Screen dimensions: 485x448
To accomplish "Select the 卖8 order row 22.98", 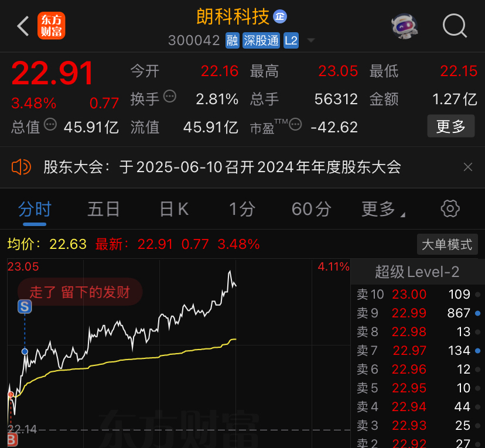I will click(x=418, y=331).
